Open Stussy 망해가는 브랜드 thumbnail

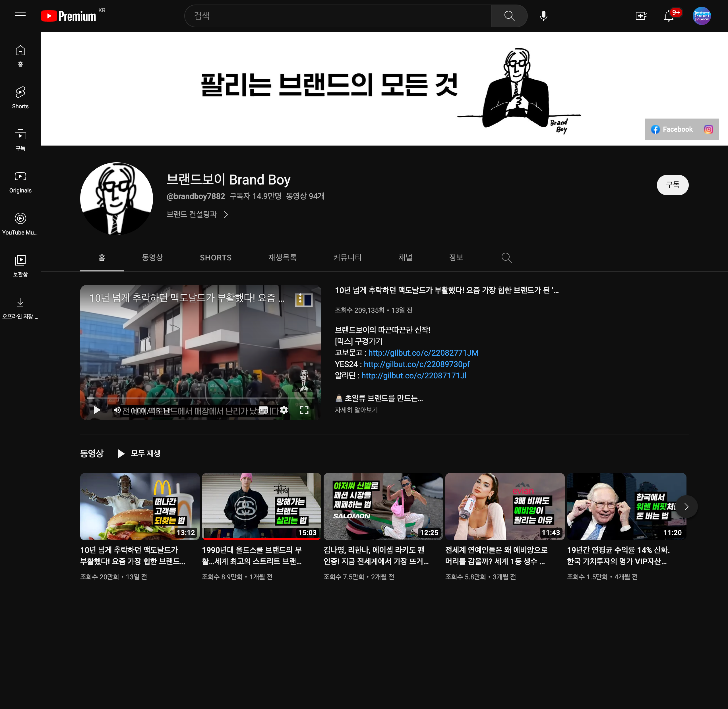[262, 506]
